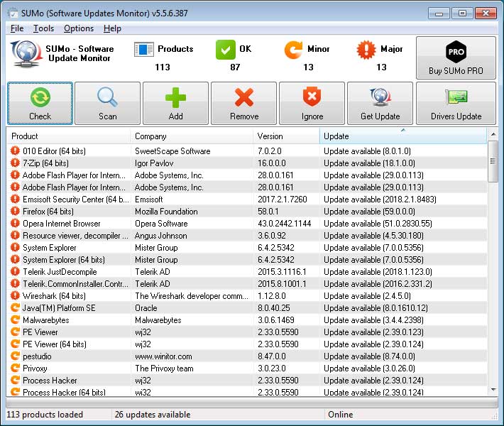The height and width of the screenshot is (426, 504).
Task: Sort by the Product column header
Action: coord(68,136)
